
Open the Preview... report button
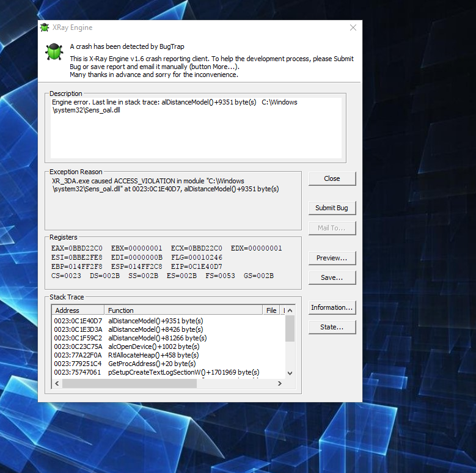[x=332, y=258]
